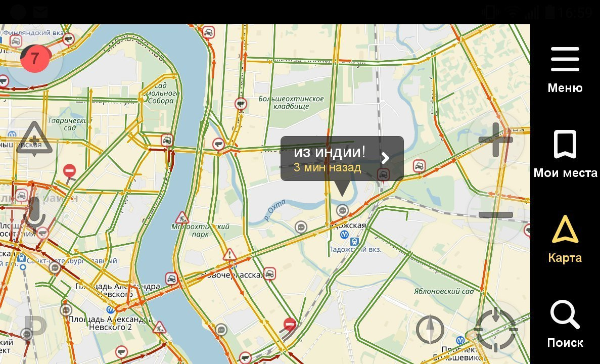Zoom out with the minus button
This screenshot has width=600, height=364.
pyautogui.click(x=495, y=215)
